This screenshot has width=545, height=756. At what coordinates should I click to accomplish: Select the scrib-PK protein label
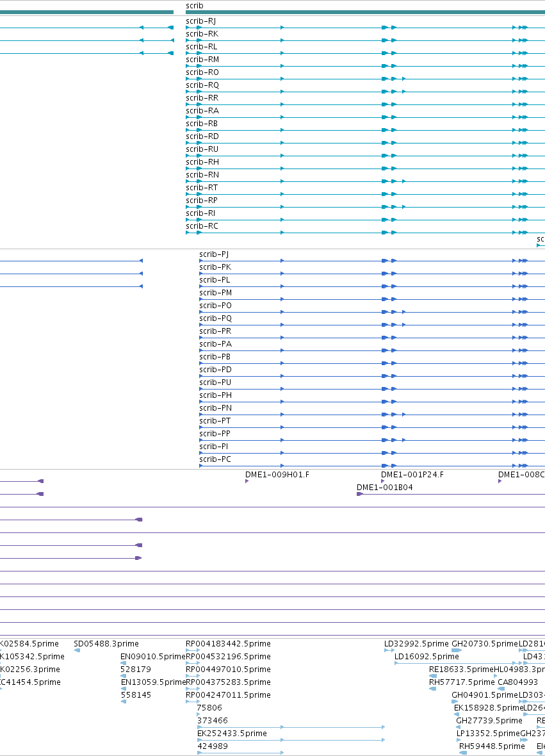coord(215,267)
